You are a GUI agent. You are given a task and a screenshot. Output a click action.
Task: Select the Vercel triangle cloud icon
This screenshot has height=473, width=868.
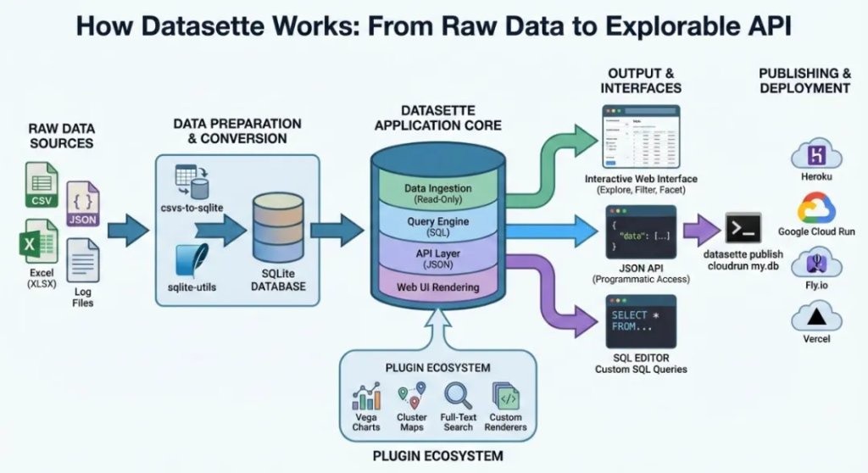[816, 316]
